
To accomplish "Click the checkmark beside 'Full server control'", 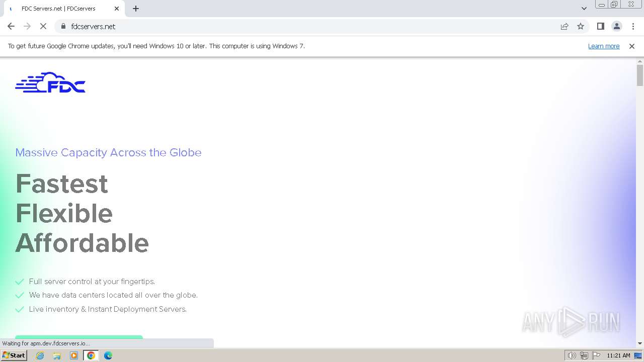I will point(20,282).
